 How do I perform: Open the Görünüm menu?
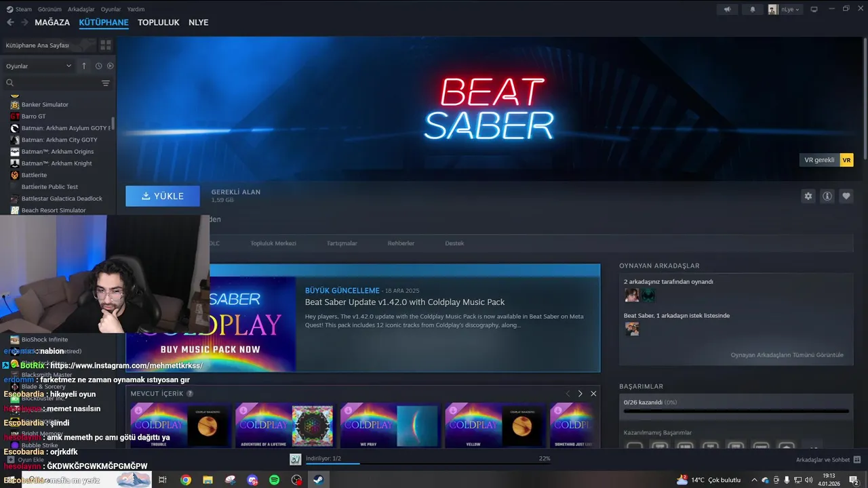click(50, 9)
